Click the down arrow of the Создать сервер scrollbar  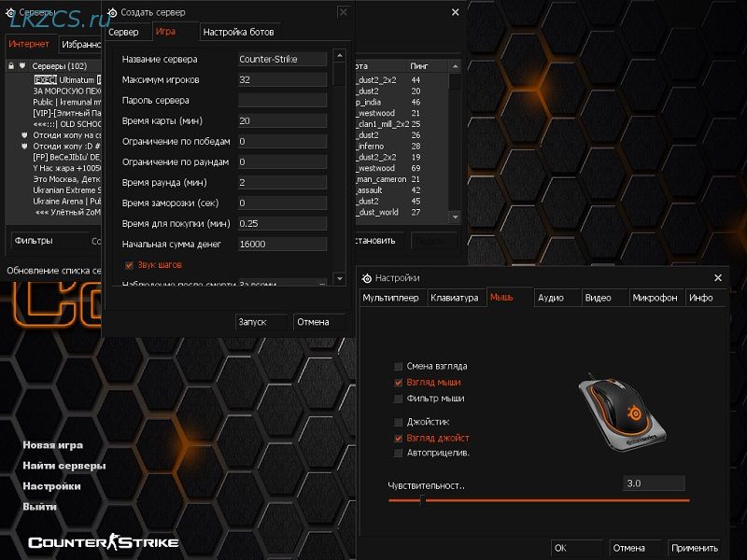[340, 278]
